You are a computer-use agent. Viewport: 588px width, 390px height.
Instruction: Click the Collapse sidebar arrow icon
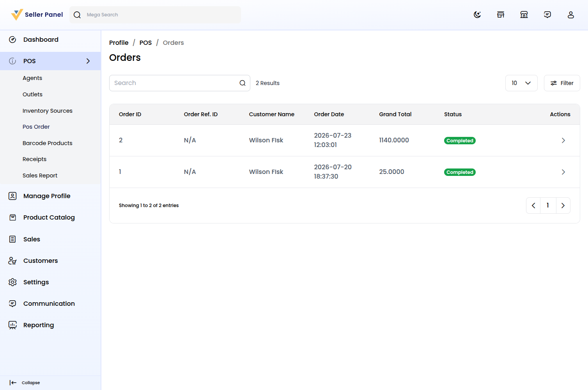[x=13, y=383]
